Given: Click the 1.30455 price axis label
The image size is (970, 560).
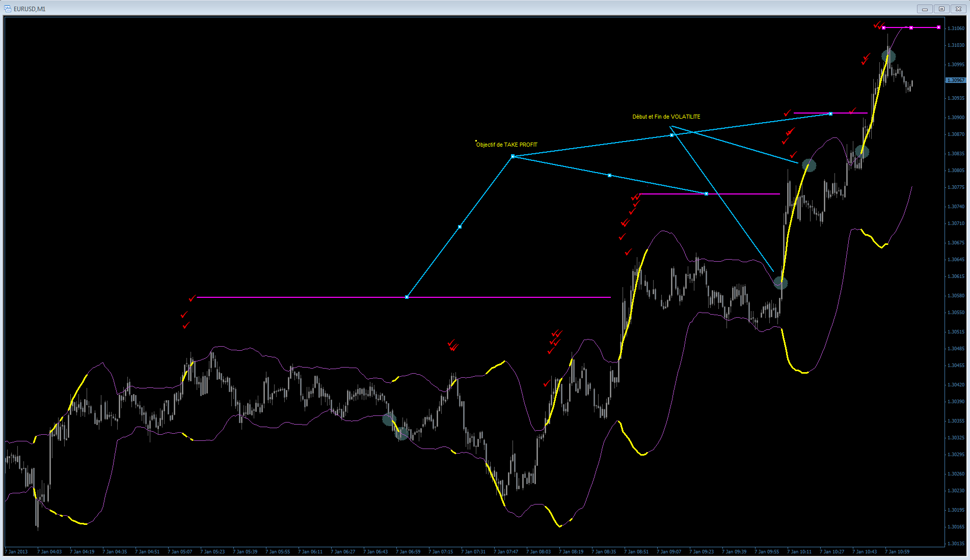Looking at the screenshot, I should (x=956, y=366).
